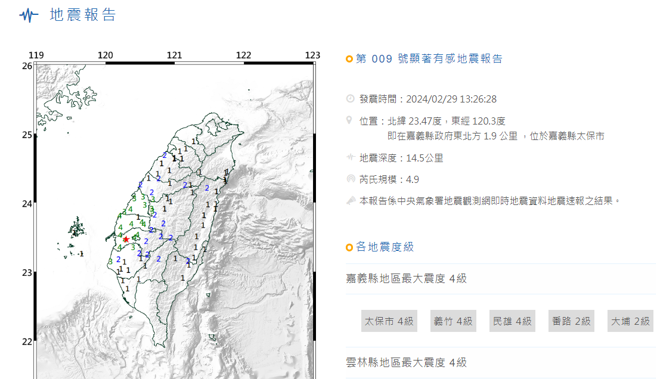Click the orange circle bullet beside 各地震度級

point(349,248)
